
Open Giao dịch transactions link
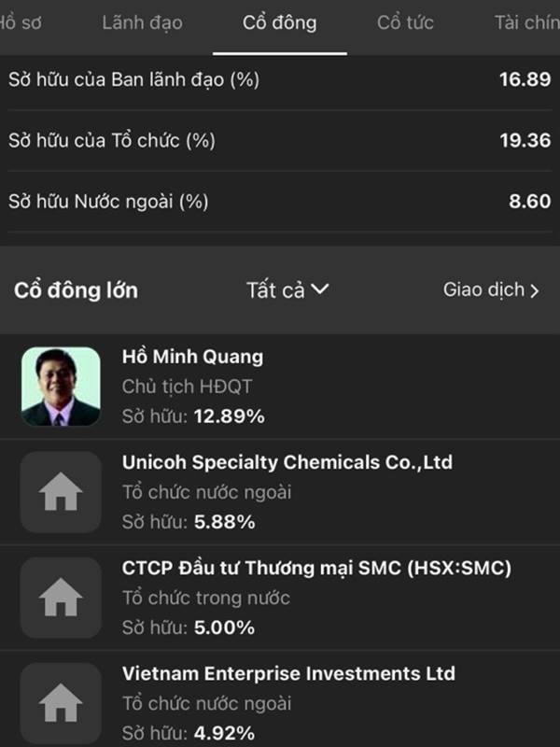(491, 289)
